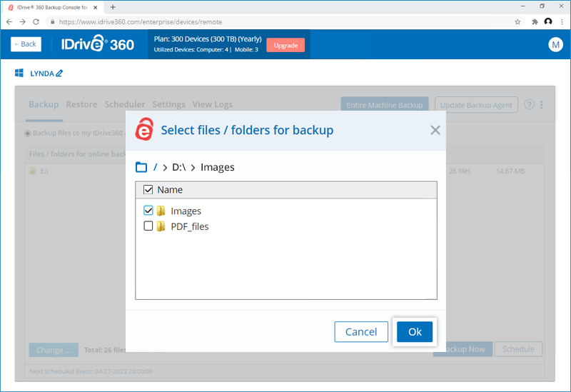Click the PDF_files folder icon
This screenshot has height=392, width=571.
(x=161, y=226)
